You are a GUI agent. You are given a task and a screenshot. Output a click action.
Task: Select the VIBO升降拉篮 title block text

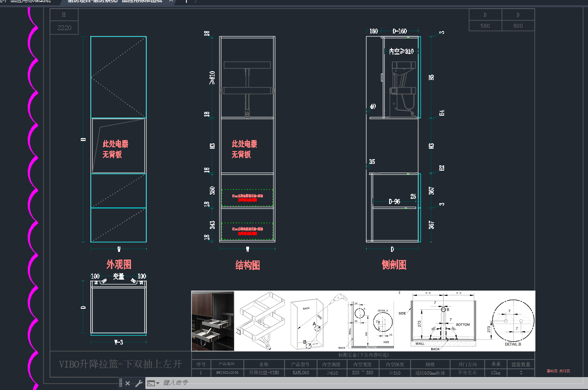tap(120, 364)
